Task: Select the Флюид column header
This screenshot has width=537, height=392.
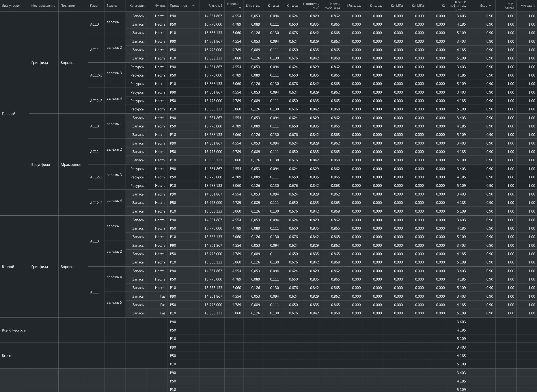Action: tap(160, 6)
